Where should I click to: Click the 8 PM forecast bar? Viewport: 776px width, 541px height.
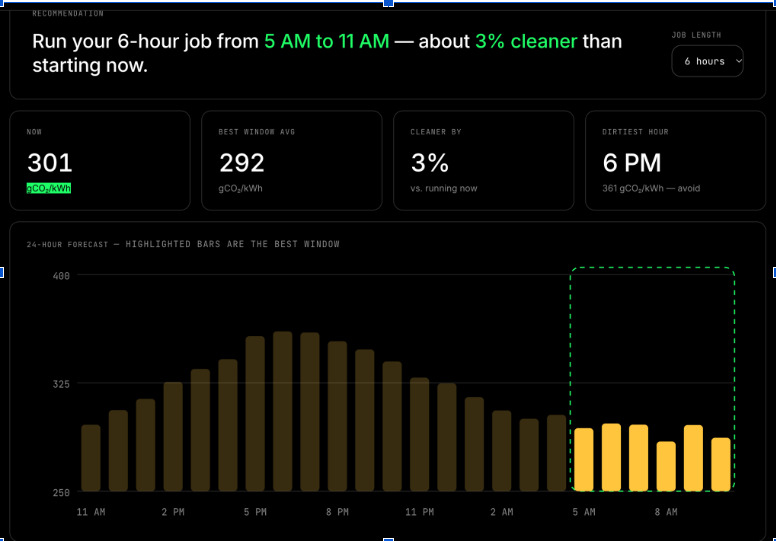pos(338,416)
